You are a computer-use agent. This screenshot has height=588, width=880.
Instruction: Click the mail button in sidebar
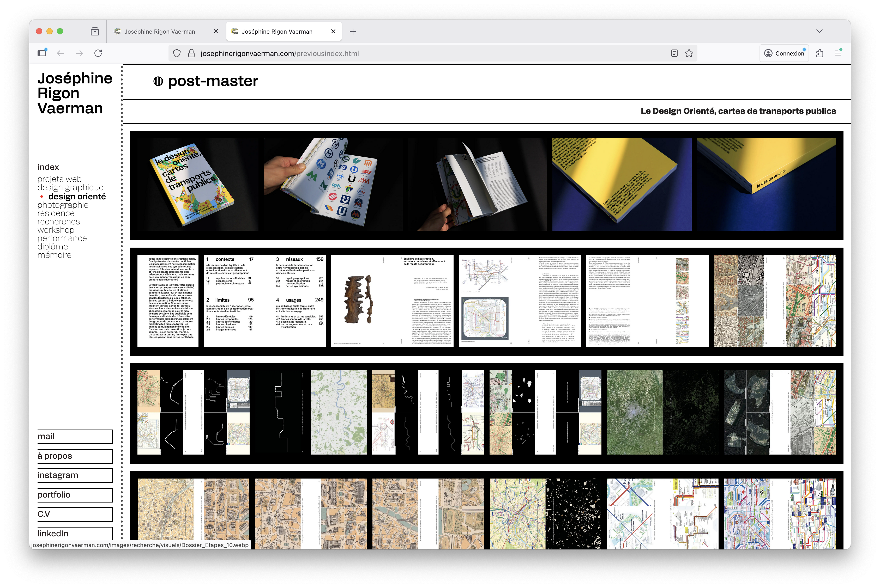[x=75, y=437]
